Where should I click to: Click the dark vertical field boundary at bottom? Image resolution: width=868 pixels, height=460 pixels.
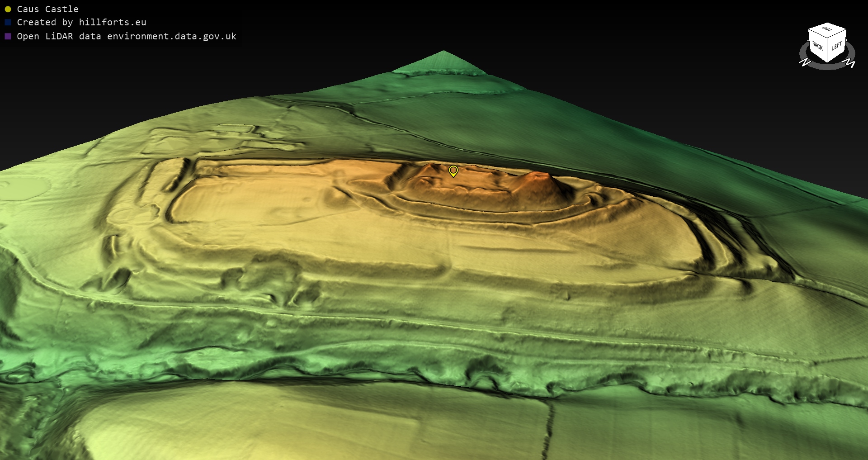pos(548,430)
